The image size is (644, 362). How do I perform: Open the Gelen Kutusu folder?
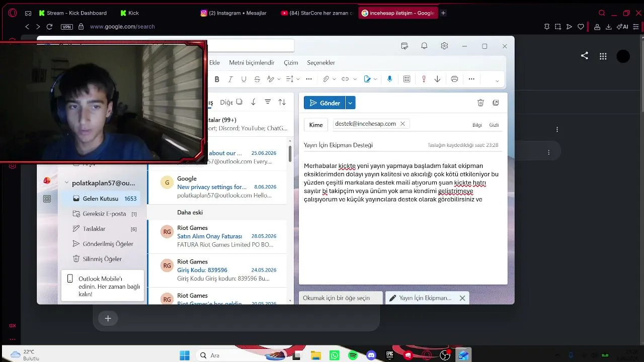pyautogui.click(x=105, y=199)
